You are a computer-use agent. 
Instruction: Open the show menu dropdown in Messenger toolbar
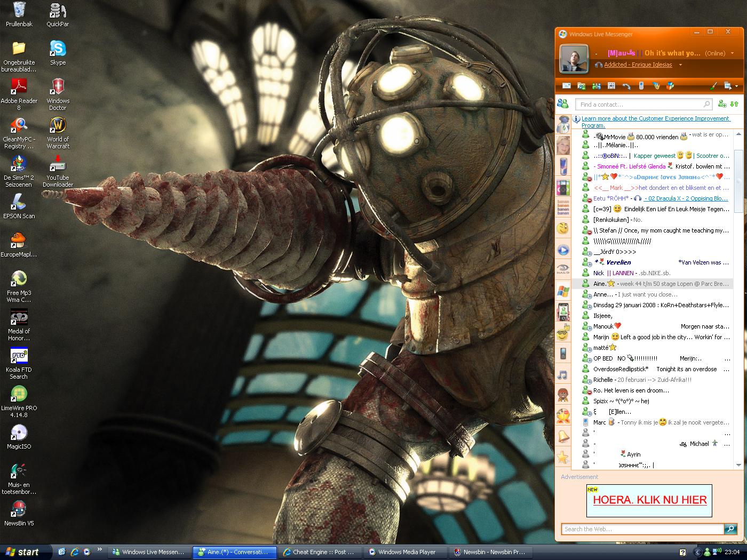point(730,86)
